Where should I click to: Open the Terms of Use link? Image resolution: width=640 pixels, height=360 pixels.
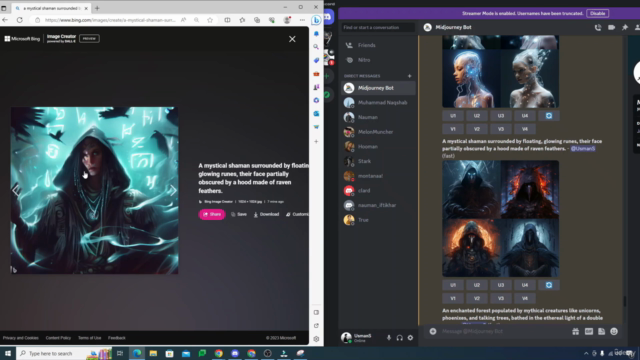point(89,338)
